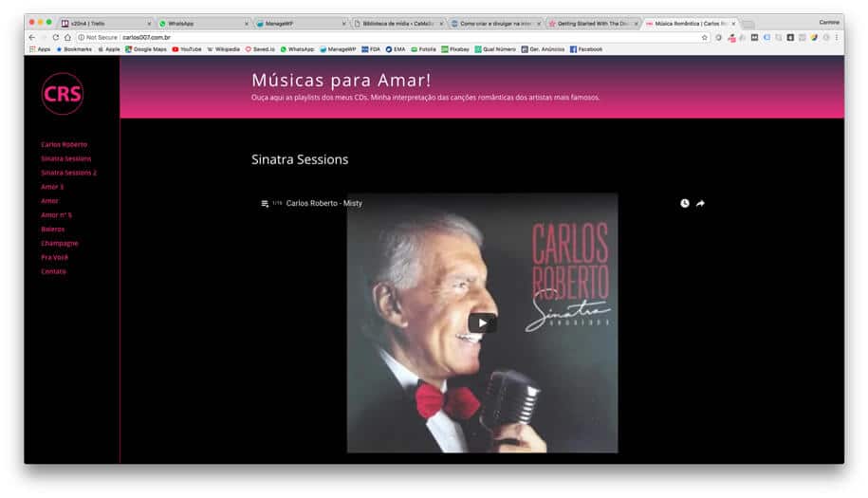Screen dimensions: 868x498
Task: Open the Sinatra Sessions 2 sidebar link
Action: coord(68,173)
